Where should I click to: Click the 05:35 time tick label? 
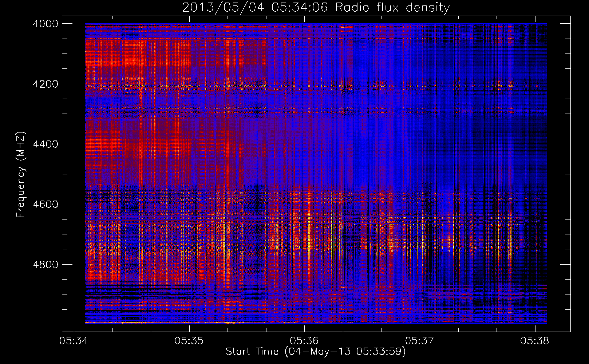[x=189, y=341]
